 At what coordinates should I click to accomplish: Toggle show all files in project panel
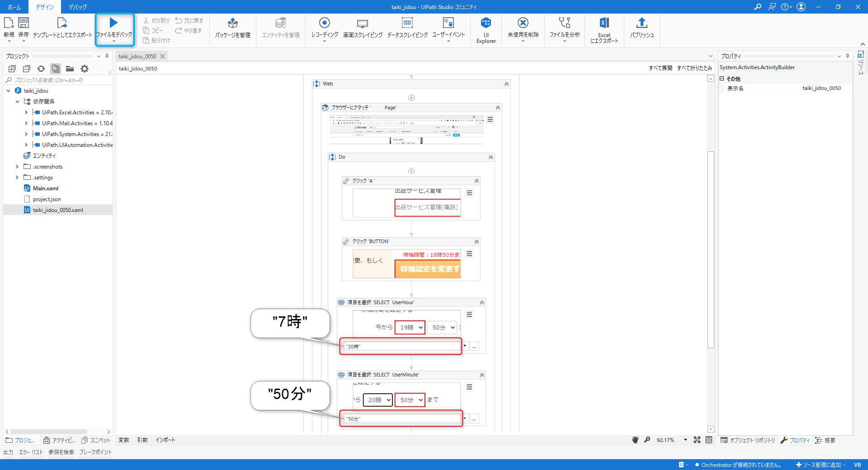[x=56, y=69]
